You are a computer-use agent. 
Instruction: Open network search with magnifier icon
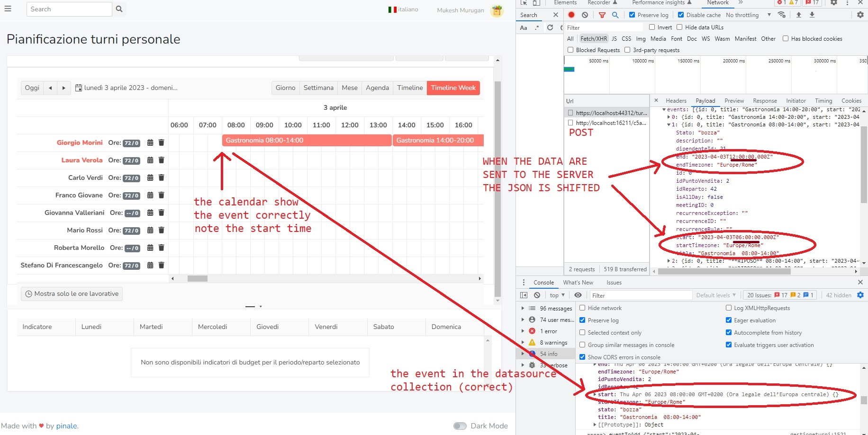click(x=615, y=15)
